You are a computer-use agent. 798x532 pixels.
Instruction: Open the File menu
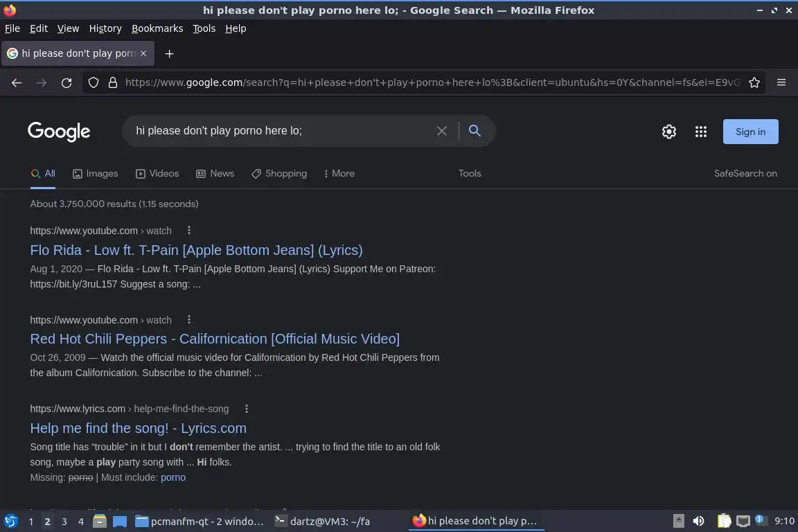12,28
